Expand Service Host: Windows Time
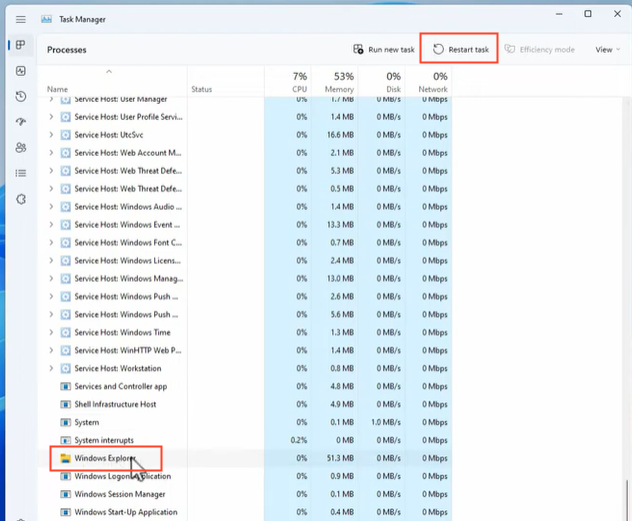632x521 pixels. (x=52, y=333)
